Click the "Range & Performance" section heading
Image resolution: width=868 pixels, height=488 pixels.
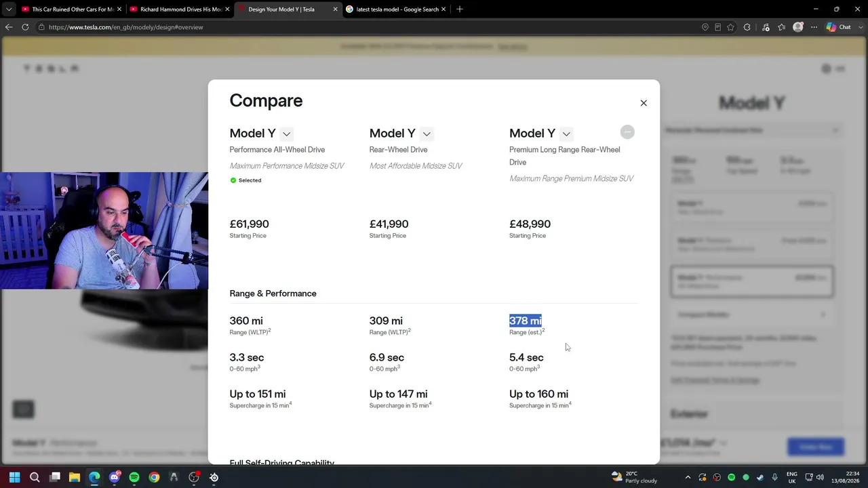273,293
